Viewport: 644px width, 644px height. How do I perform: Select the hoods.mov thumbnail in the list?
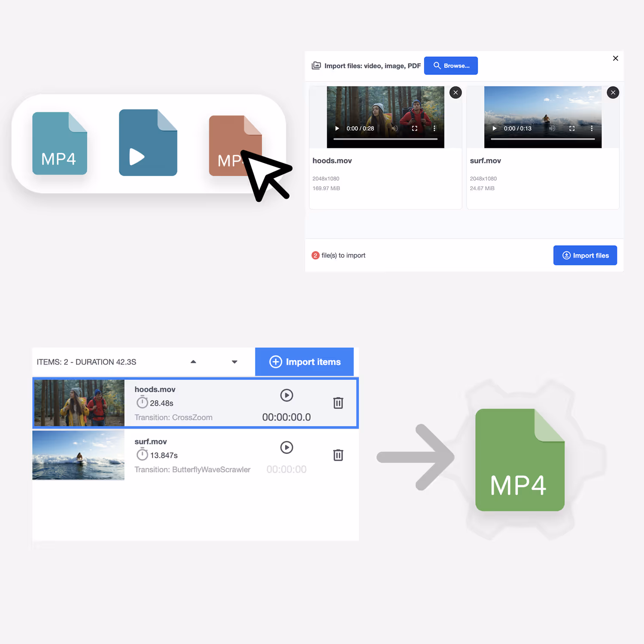pyautogui.click(x=79, y=403)
